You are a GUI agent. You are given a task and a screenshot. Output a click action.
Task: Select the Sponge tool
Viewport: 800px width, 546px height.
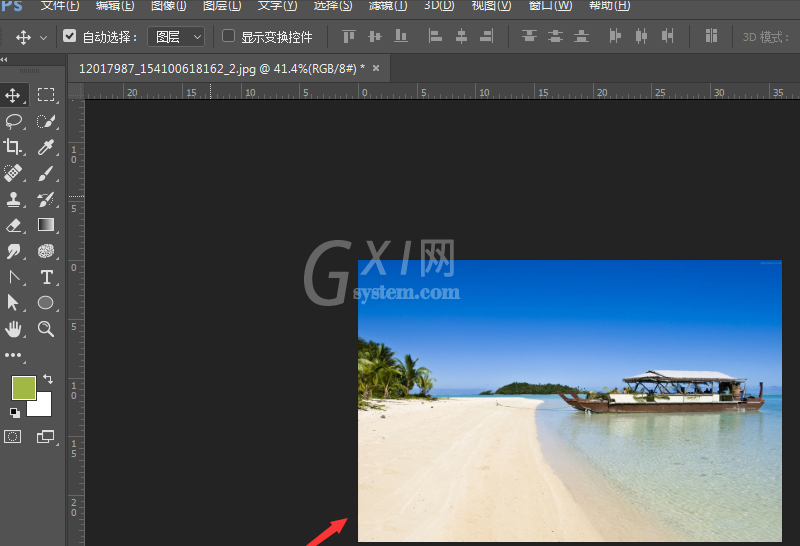[46, 251]
